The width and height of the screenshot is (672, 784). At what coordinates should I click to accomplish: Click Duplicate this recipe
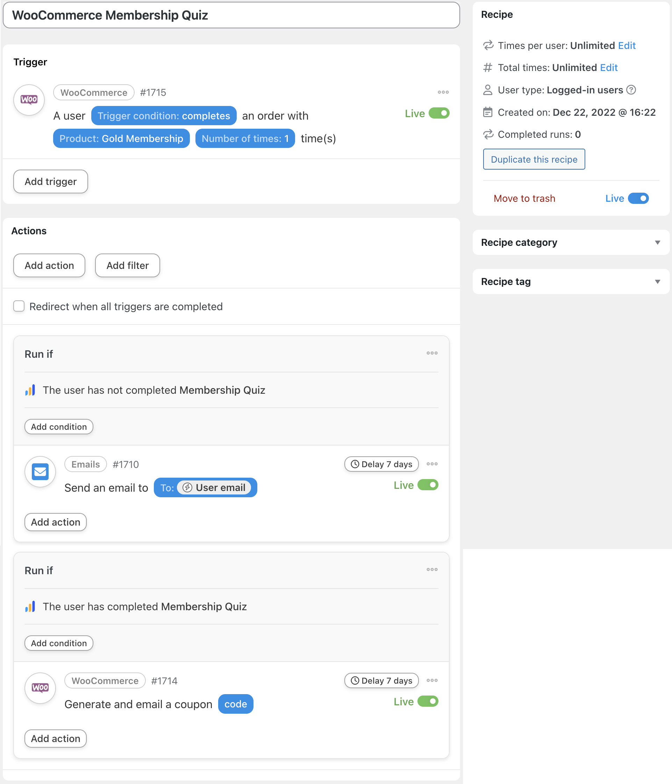coord(534,159)
